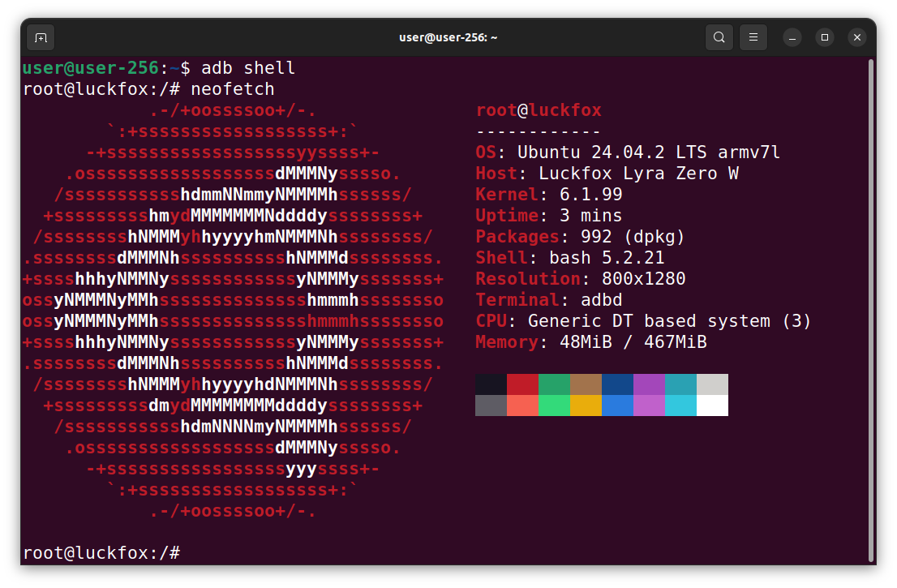
Task: Click the Shell 'bash 5.2.21' value
Action: click(607, 258)
